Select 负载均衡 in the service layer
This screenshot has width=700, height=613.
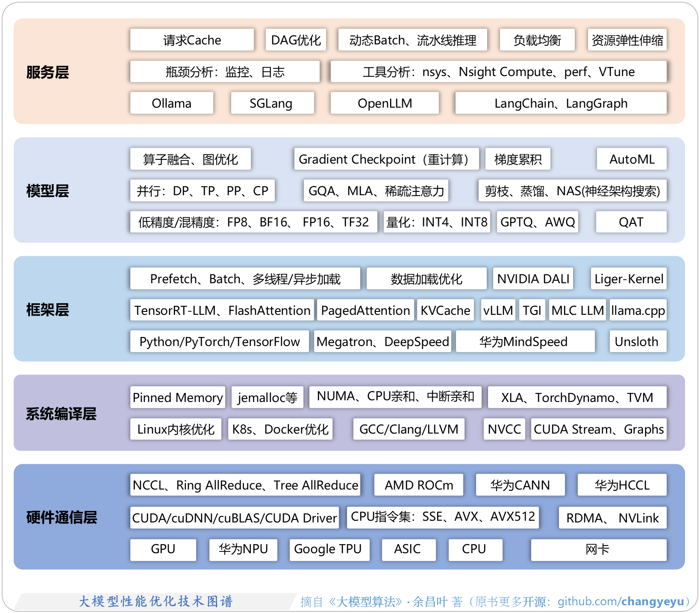(x=537, y=40)
